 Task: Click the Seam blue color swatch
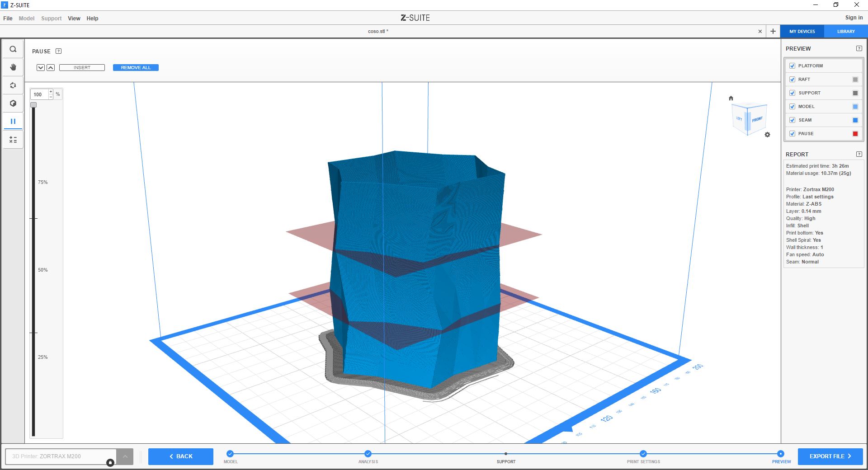click(x=855, y=120)
